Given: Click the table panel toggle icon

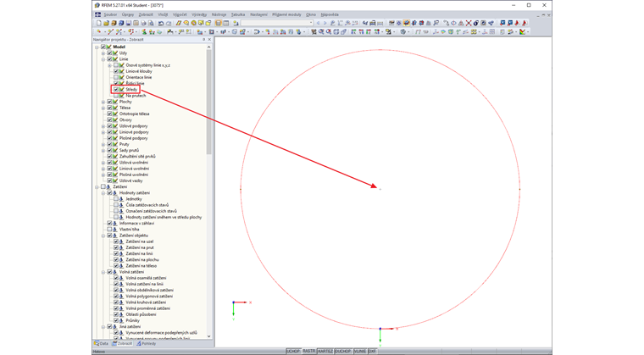Looking at the screenshot, I should click(226, 23).
